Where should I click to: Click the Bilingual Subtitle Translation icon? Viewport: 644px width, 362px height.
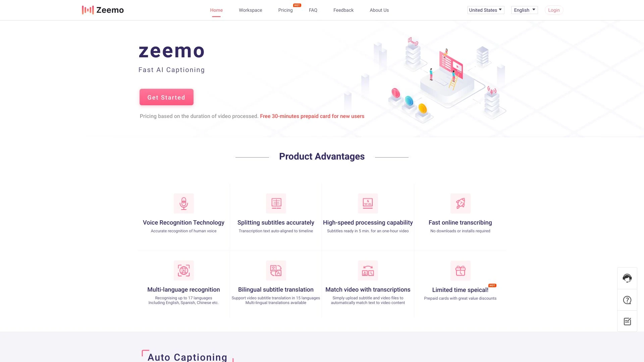276,270
